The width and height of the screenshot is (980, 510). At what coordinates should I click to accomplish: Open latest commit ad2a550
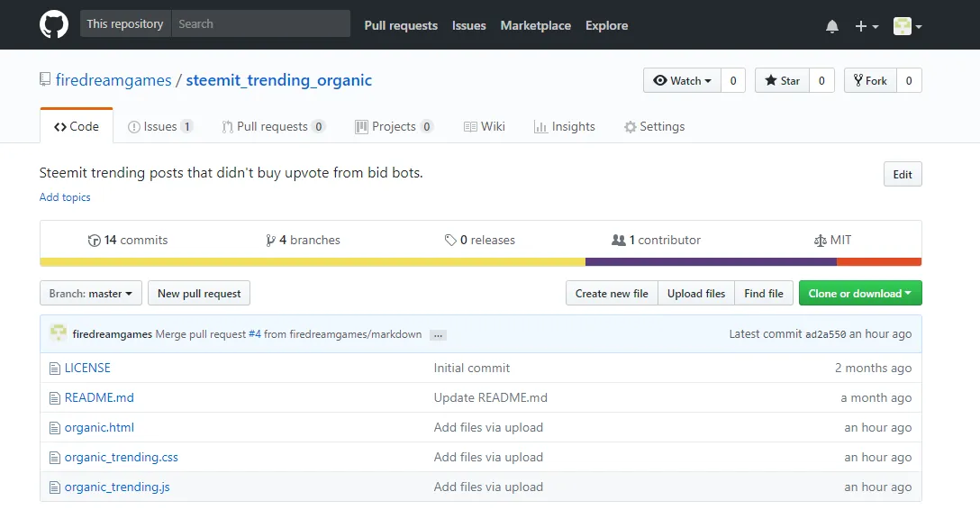click(x=826, y=334)
